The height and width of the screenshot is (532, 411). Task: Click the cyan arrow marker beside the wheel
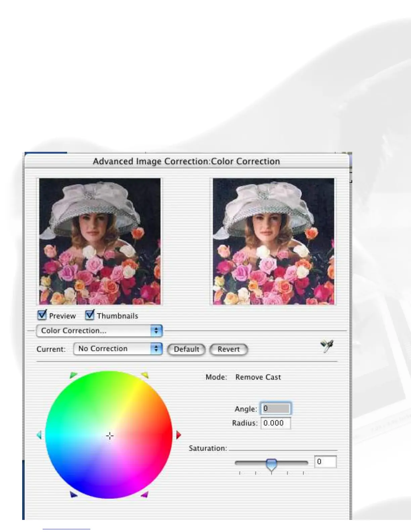click(39, 435)
